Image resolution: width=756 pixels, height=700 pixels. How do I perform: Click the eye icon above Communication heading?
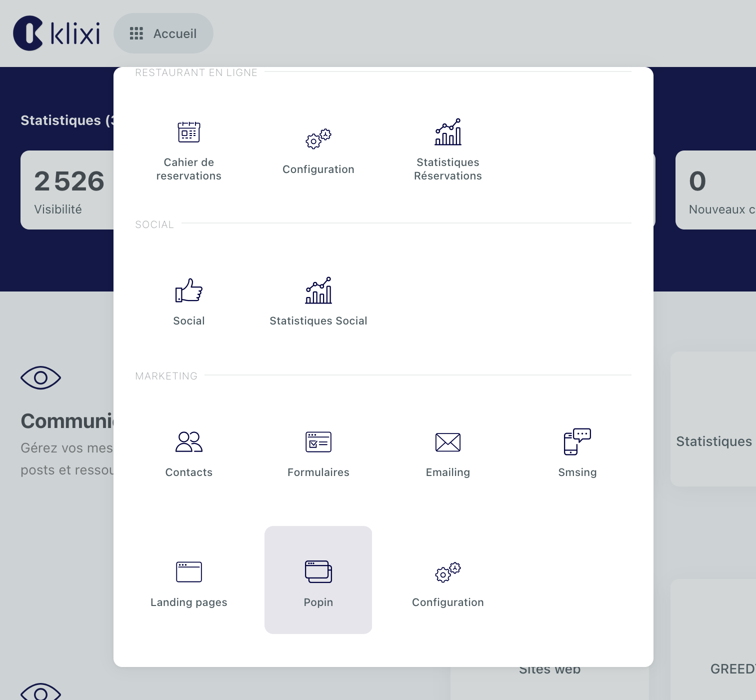coord(41,377)
